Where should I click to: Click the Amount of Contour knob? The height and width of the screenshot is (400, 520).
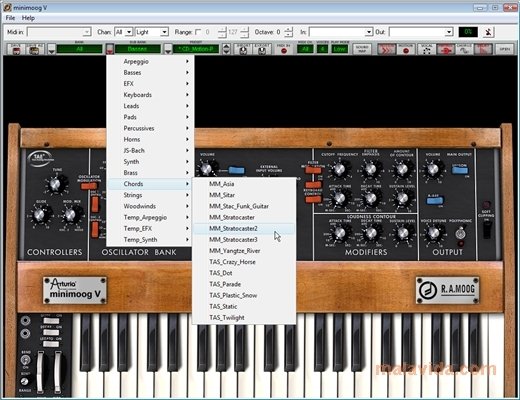click(x=402, y=169)
